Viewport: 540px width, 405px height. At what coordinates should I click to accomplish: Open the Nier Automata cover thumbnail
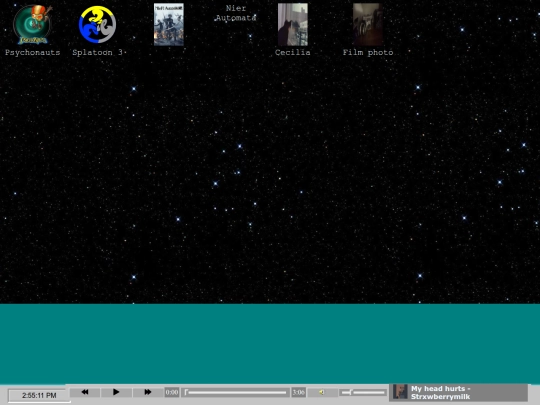(x=169, y=24)
